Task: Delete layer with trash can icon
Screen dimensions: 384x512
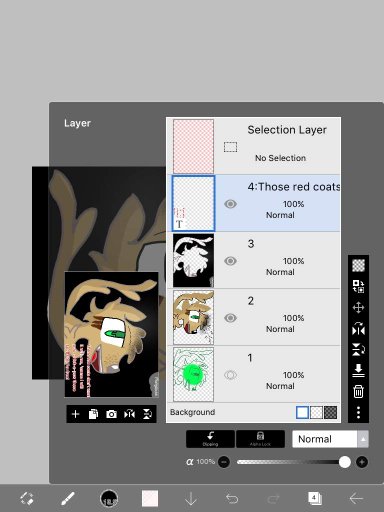Action: [x=358, y=391]
